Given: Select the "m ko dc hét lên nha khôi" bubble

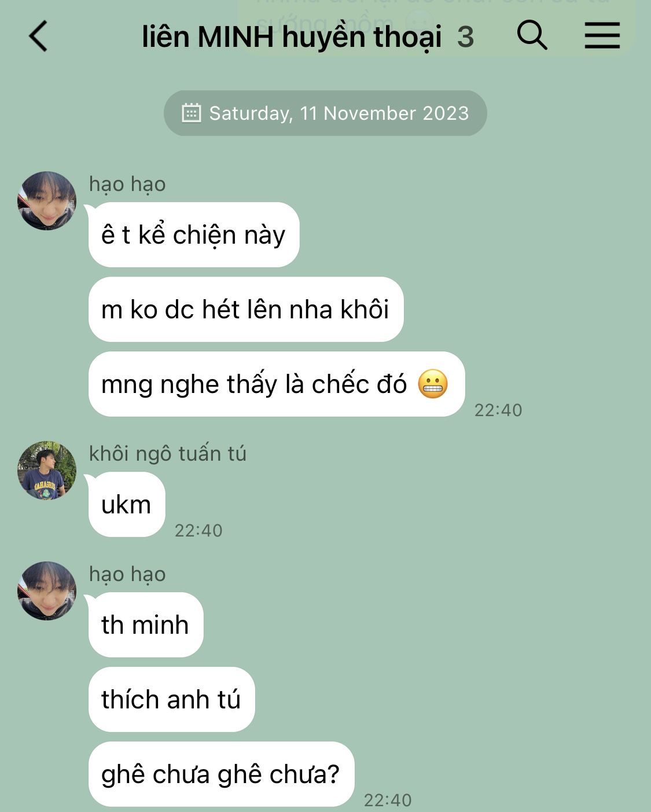Looking at the screenshot, I should coord(246,309).
